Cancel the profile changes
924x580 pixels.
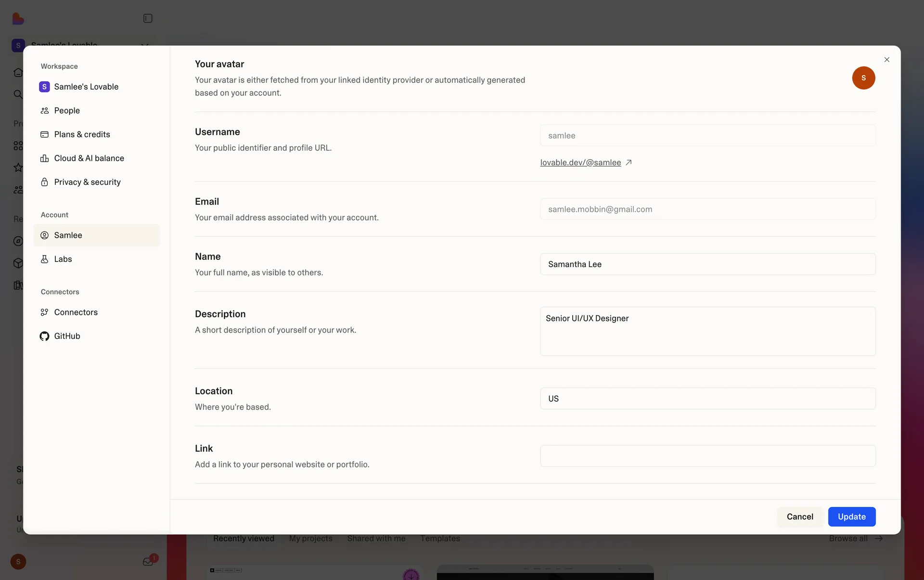(x=799, y=516)
